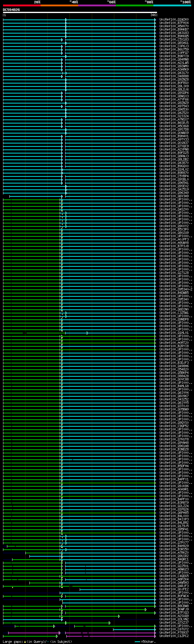Image resolution: width=194 pixels, height=644 pixels.
Task: Select hit label UniRef100_B3DJF3
Action: click(174, 363)
